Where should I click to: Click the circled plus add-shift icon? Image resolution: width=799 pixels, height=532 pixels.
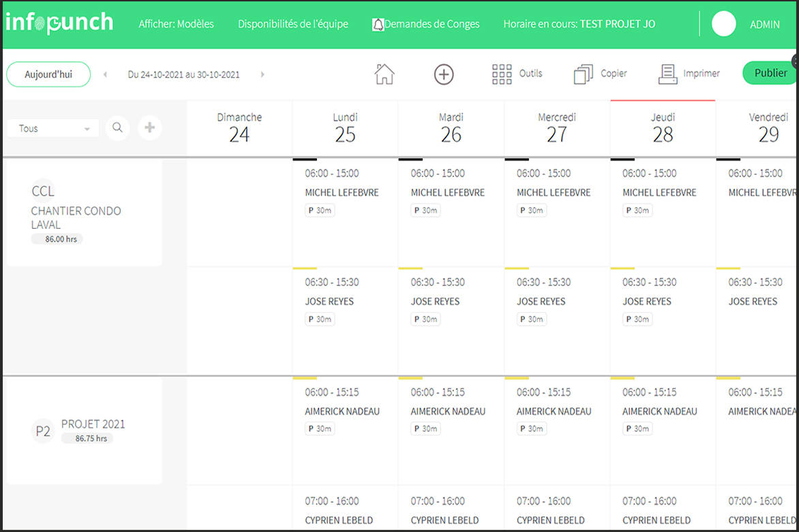coord(444,75)
